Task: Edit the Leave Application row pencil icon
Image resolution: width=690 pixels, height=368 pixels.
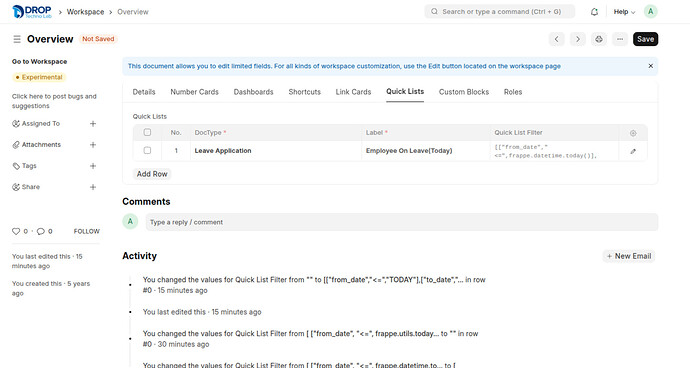Action: 633,151
